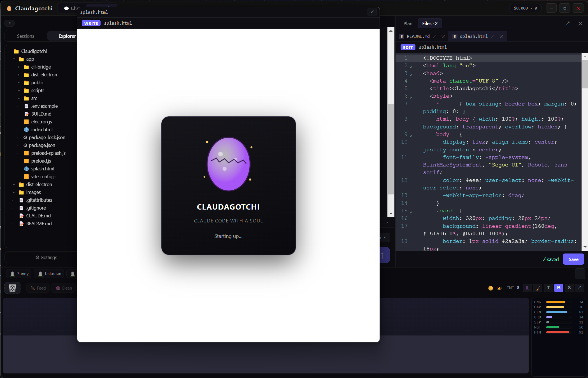588x378 pixels.
Task: Click the Clean pet button
Action: [x=64, y=288]
